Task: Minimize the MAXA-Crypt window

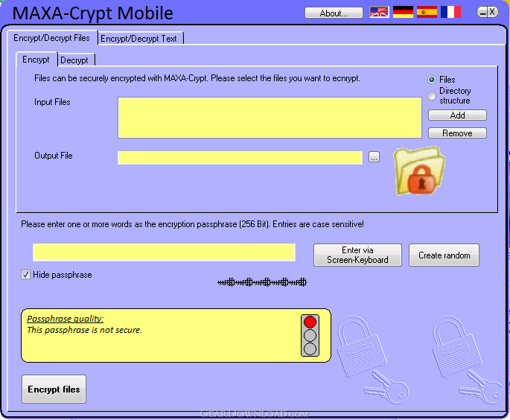Action: [x=482, y=13]
